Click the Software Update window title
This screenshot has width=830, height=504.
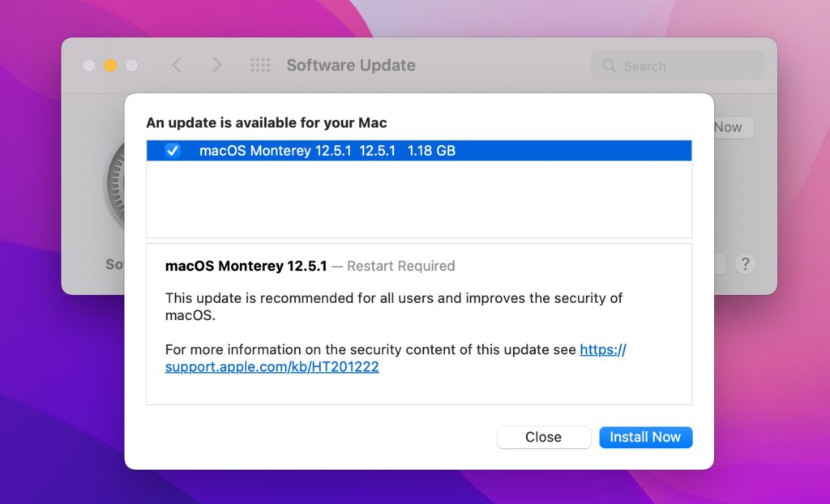point(351,65)
